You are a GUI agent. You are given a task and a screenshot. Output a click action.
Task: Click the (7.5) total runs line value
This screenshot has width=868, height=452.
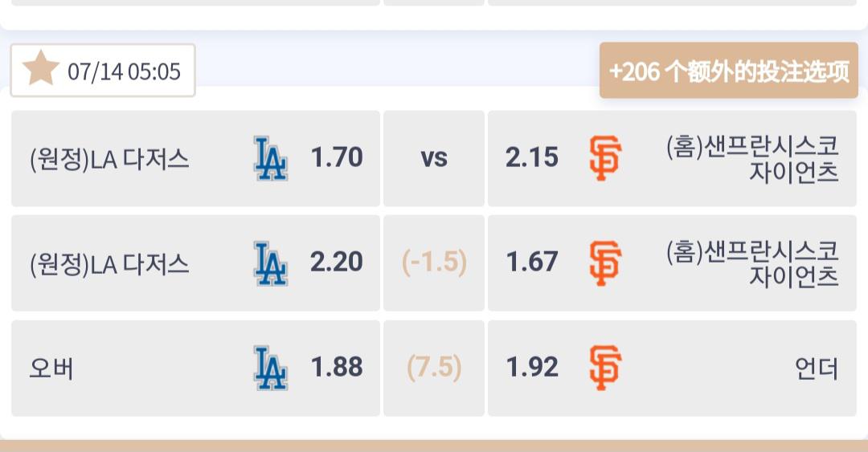pyautogui.click(x=434, y=367)
